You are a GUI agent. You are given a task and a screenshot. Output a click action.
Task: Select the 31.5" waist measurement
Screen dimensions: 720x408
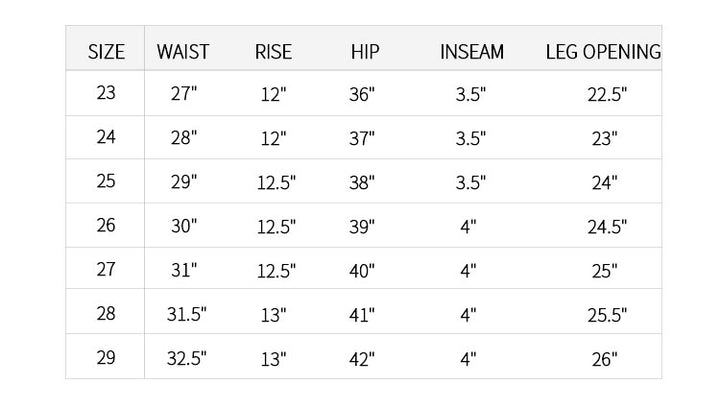(186, 315)
